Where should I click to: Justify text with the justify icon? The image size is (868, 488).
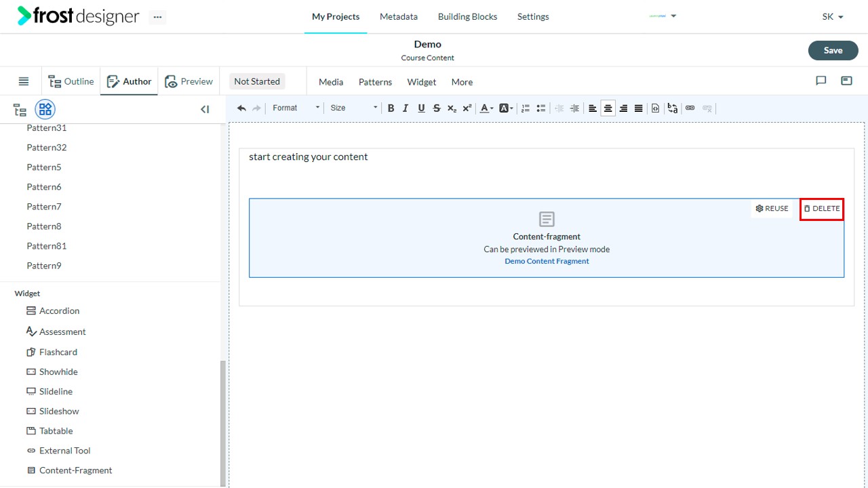638,108
